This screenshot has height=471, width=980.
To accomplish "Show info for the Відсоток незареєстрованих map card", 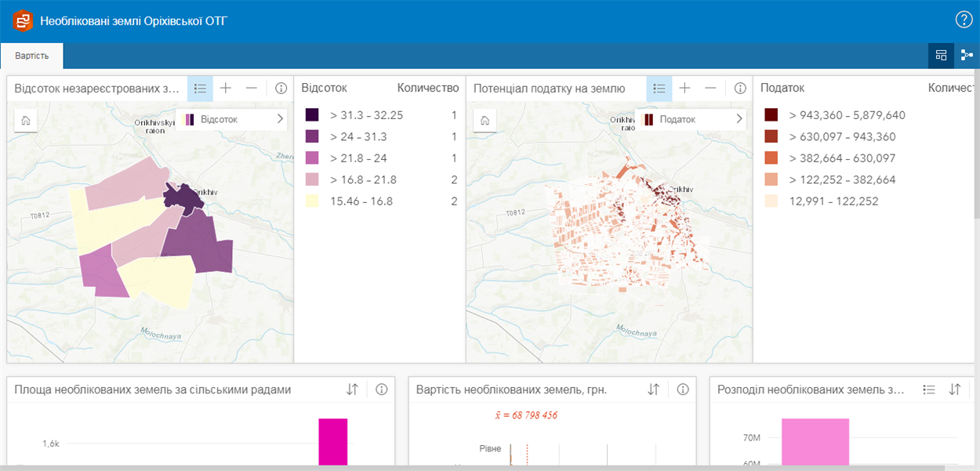I will pos(281,89).
